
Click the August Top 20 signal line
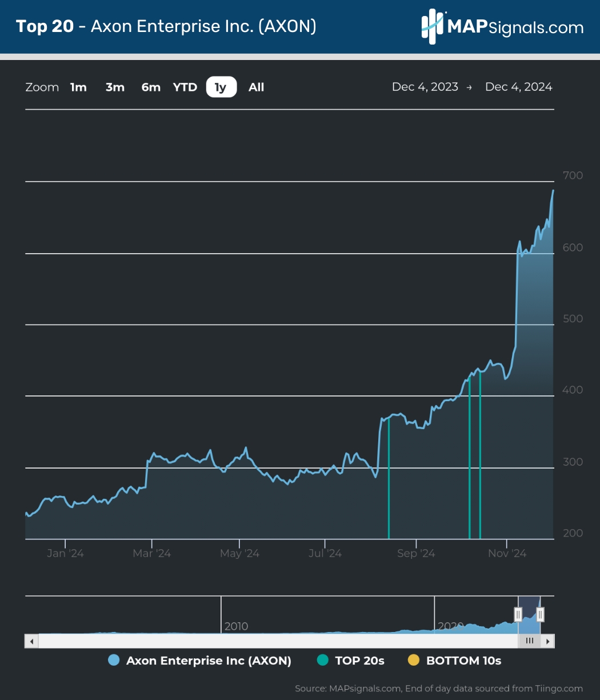389,478
